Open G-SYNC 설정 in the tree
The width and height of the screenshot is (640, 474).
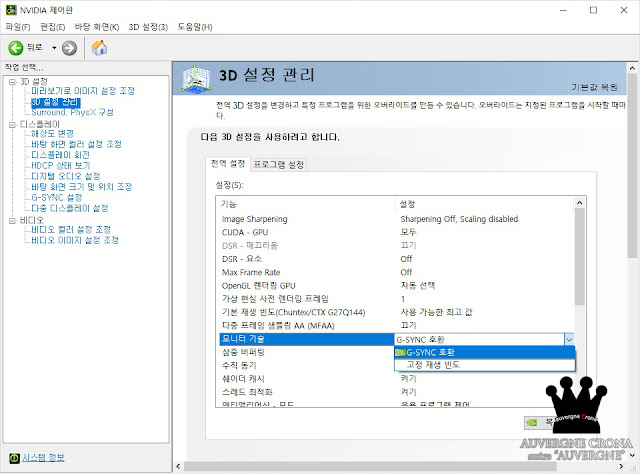tap(57, 198)
